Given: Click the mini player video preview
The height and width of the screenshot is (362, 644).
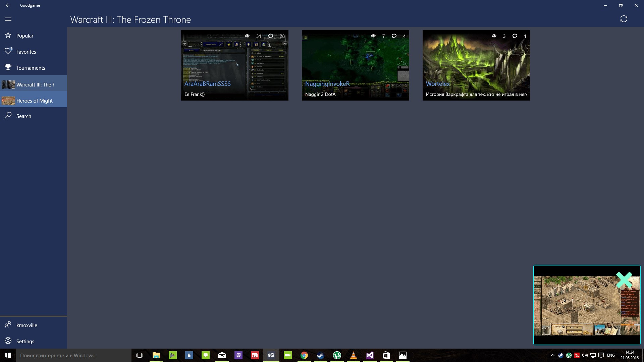Looking at the screenshot, I should click(x=587, y=305).
